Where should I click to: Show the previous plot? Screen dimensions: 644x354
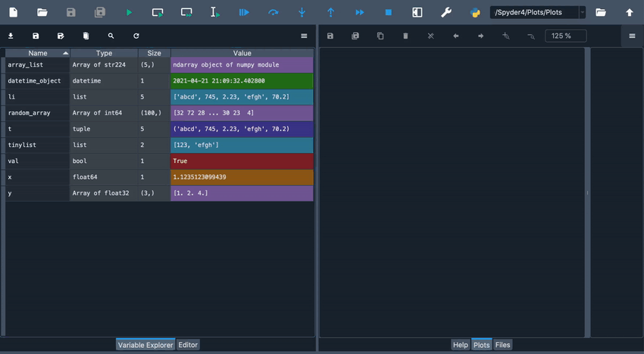pyautogui.click(x=455, y=36)
